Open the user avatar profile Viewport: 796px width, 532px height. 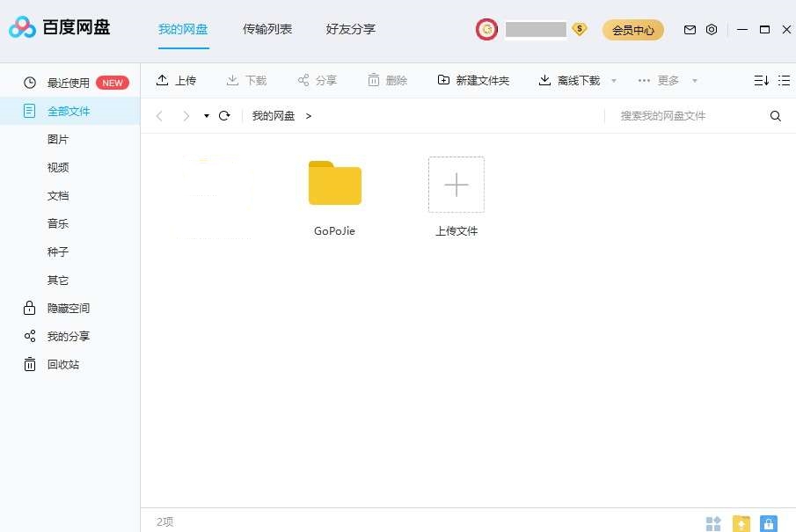click(486, 29)
